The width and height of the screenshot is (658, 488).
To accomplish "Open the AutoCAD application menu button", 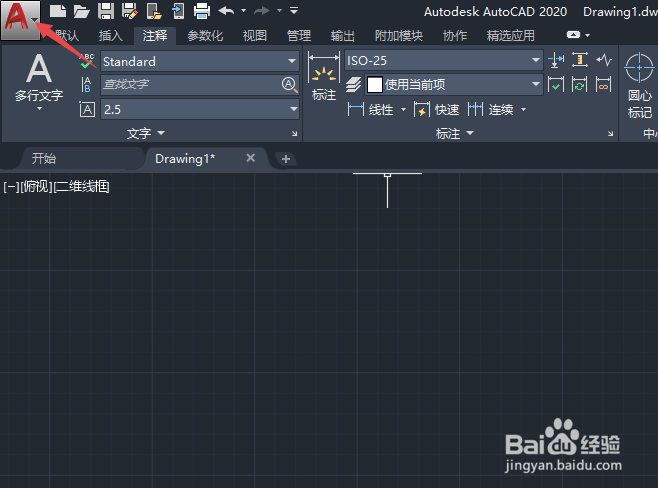I will (20, 20).
